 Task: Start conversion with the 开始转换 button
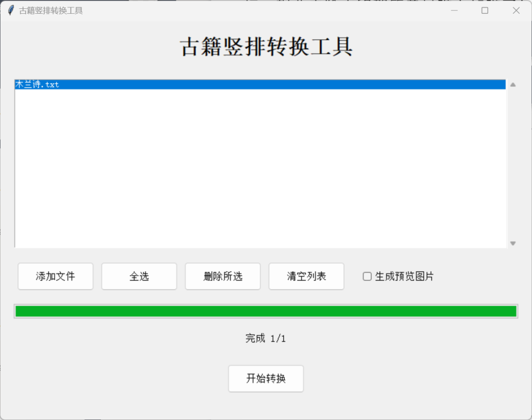point(266,379)
